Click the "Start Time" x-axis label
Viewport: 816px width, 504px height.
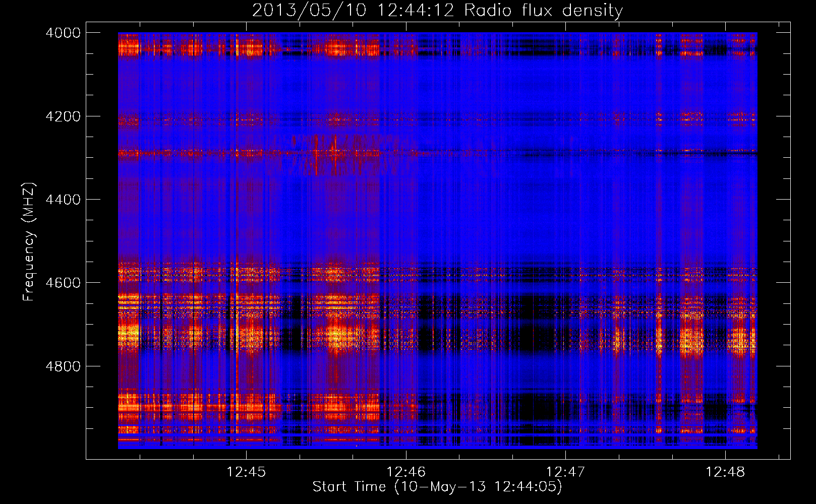click(437, 487)
